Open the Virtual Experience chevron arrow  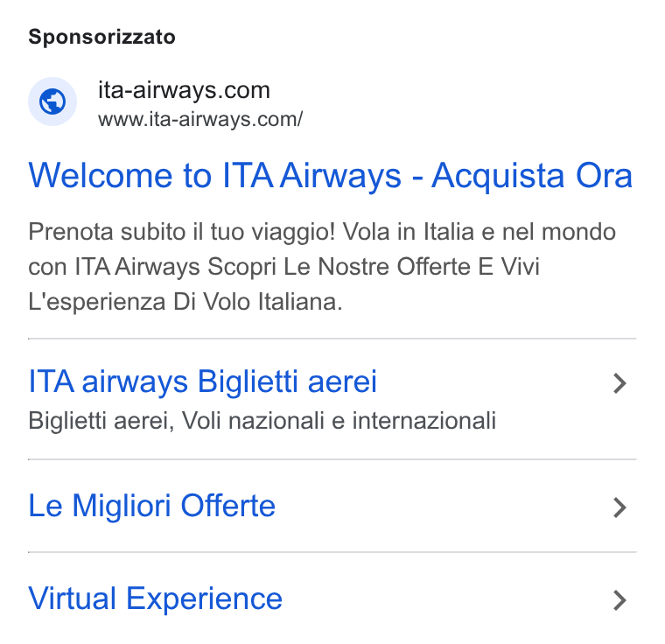point(619,600)
